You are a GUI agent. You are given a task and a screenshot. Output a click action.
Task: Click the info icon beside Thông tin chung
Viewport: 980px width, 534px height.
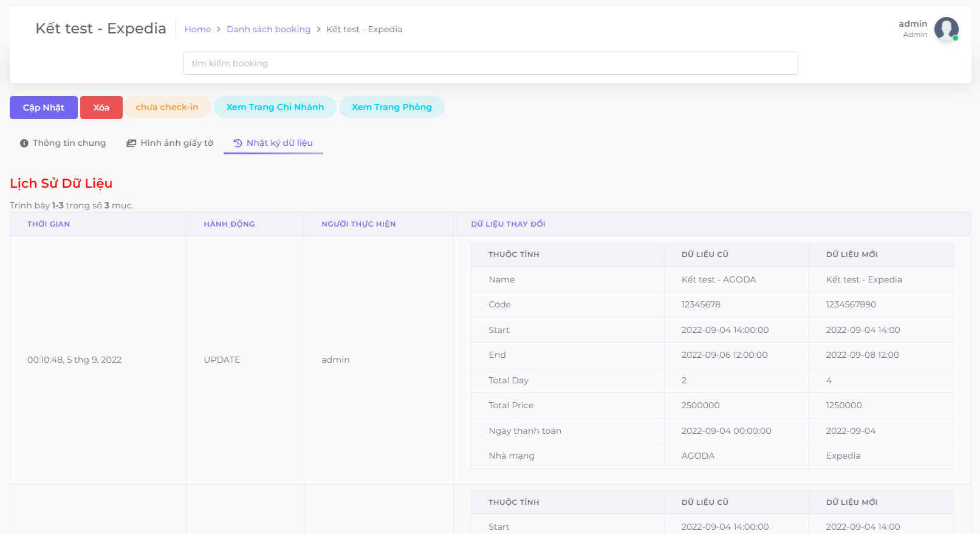[24, 143]
